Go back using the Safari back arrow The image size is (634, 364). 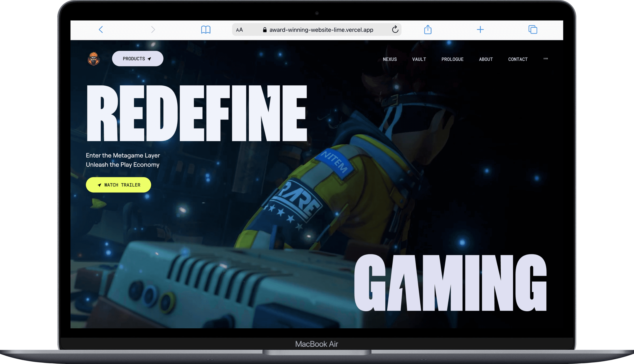[101, 30]
